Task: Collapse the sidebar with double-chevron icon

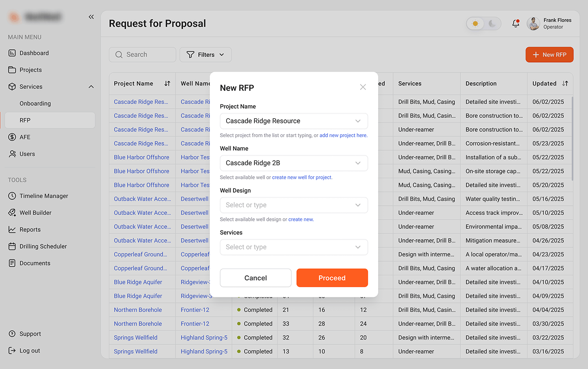Action: click(x=91, y=17)
